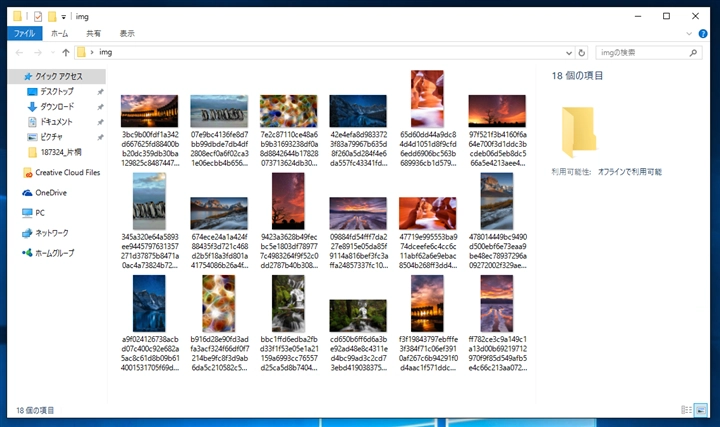Open ダウンロード in the navigation pane
The image size is (720, 427).
click(x=56, y=107)
